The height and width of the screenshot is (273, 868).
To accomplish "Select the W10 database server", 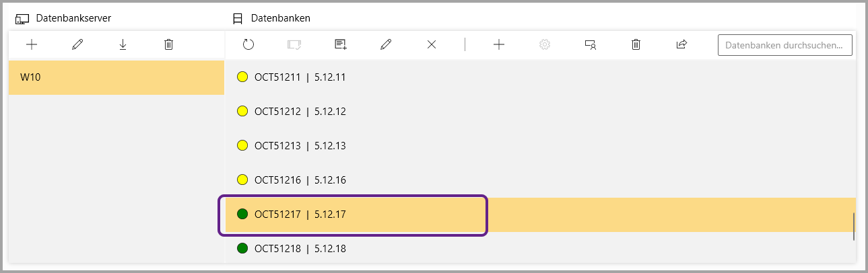I will (x=116, y=77).
